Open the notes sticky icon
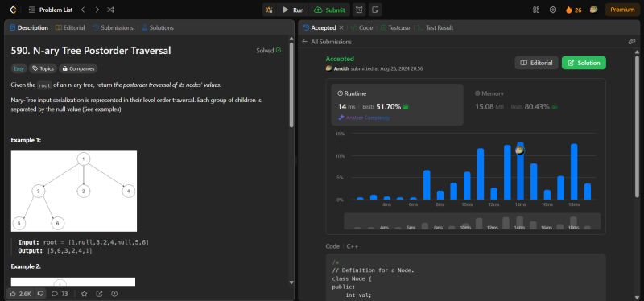 click(374, 10)
